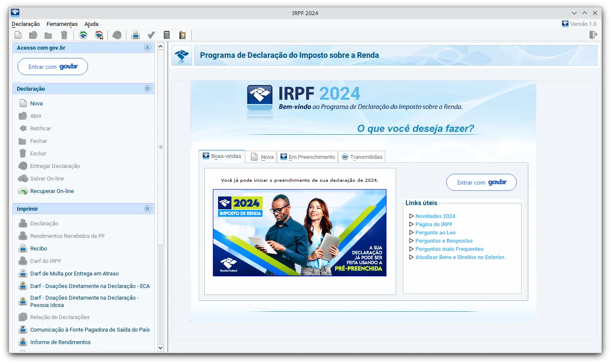Click the Receita Federal logo beside header
This screenshot has height=364, width=611.
tap(182, 55)
